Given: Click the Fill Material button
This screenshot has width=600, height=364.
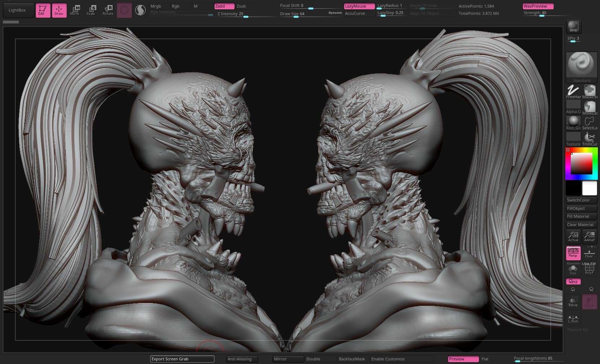Looking at the screenshot, I should (x=581, y=216).
